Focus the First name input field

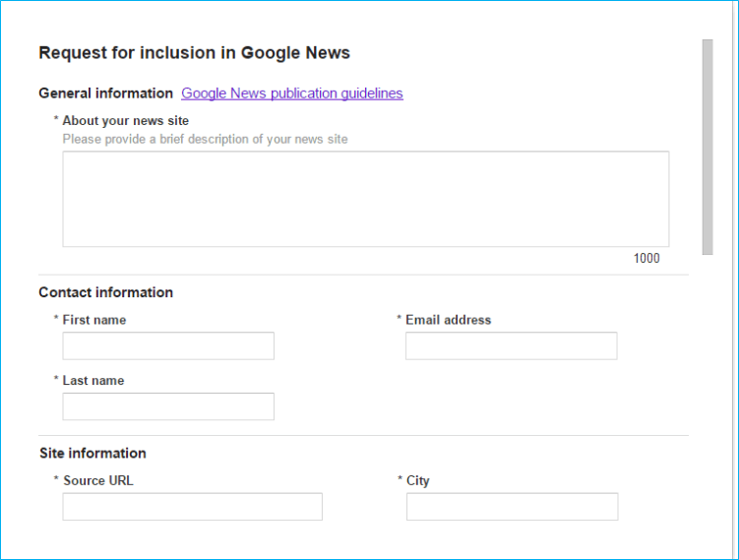tap(168, 346)
